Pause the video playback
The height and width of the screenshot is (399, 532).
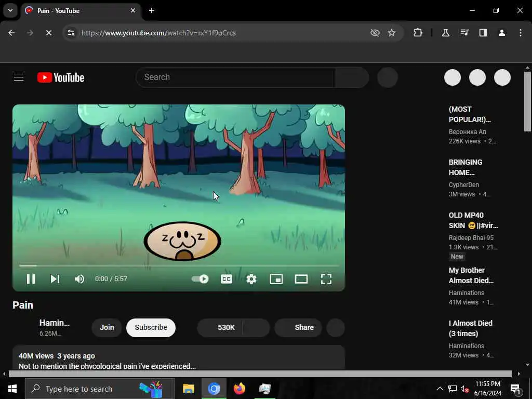pyautogui.click(x=31, y=279)
